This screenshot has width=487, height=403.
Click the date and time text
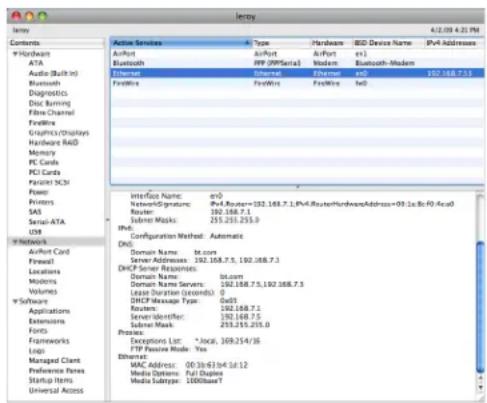[x=455, y=30]
